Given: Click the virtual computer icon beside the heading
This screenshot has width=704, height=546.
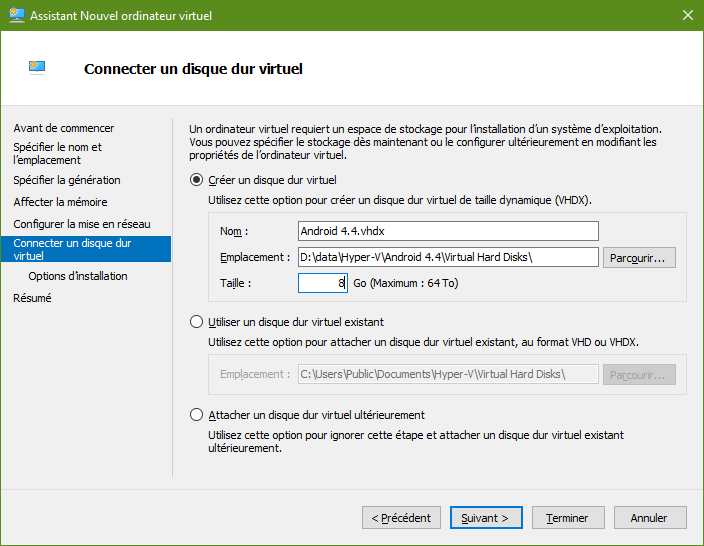Looking at the screenshot, I should coord(37,68).
